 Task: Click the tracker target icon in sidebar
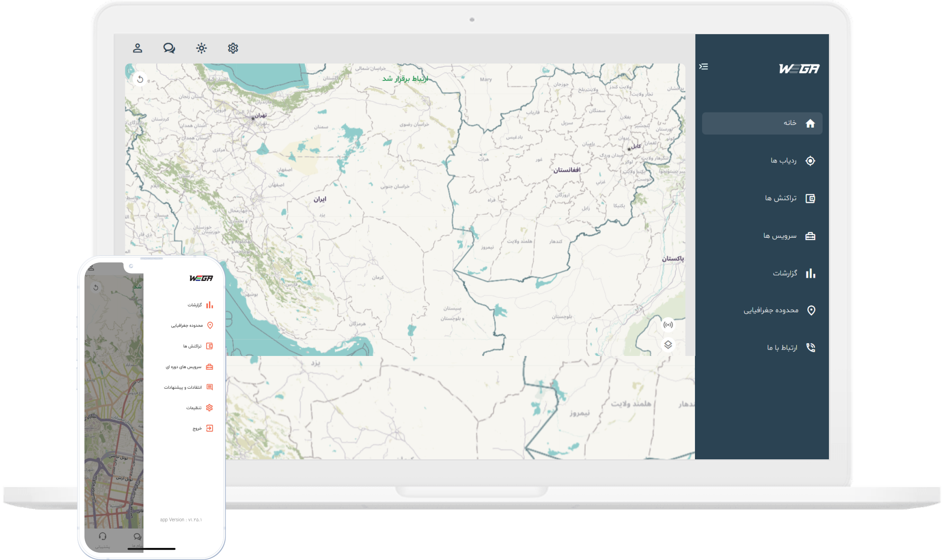810,161
